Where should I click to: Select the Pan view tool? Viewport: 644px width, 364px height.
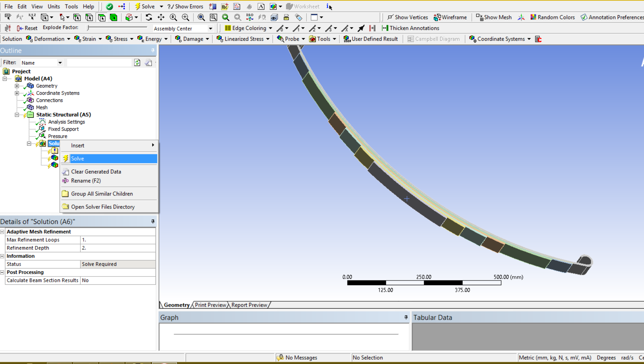click(x=161, y=17)
